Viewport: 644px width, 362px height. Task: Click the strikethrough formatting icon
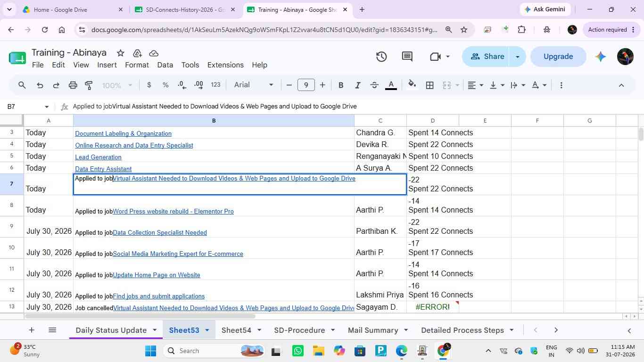[374, 85]
